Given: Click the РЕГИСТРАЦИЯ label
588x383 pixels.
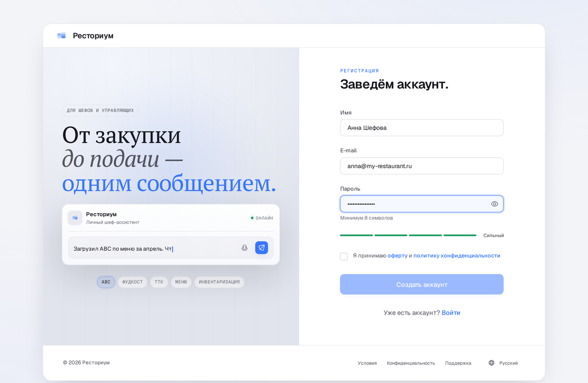Looking at the screenshot, I should pos(360,71).
